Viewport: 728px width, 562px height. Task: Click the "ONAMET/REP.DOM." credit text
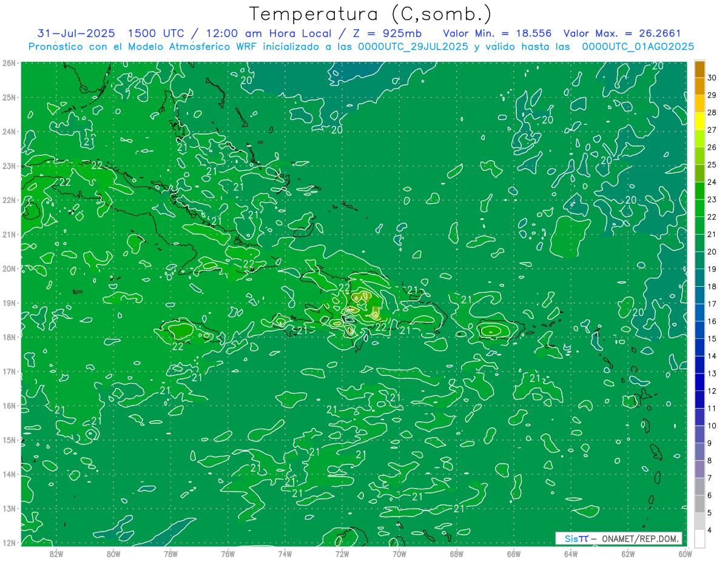[639, 538]
